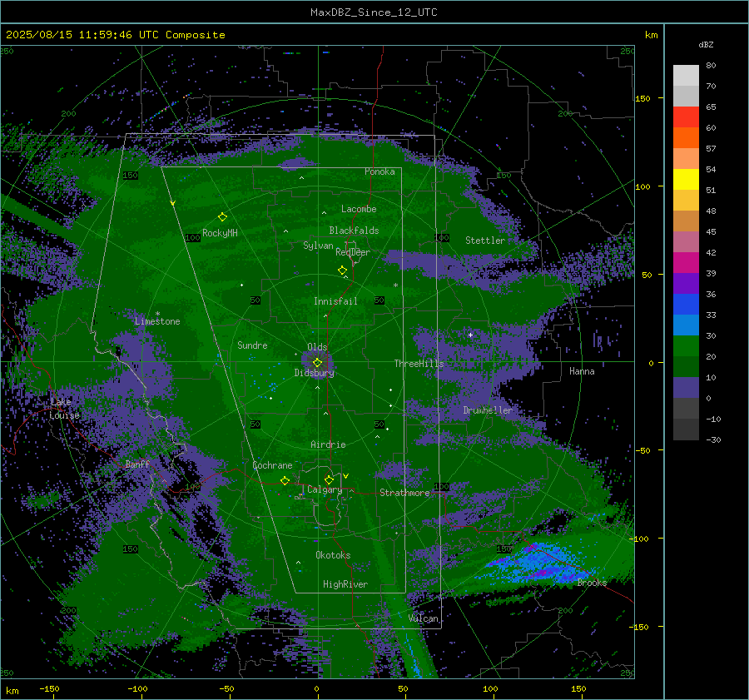Click the yellow diamond marker under Cochrane

(x=285, y=480)
